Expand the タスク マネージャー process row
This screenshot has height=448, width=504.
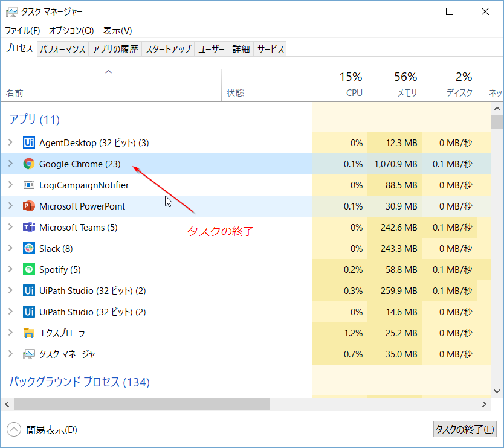click(x=10, y=354)
